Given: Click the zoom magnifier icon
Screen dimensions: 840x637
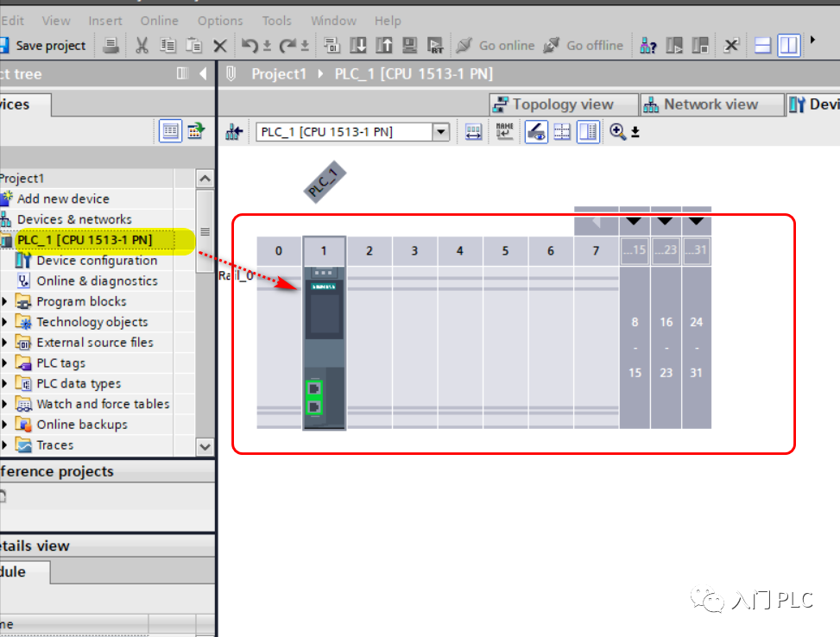Looking at the screenshot, I should pos(617,132).
